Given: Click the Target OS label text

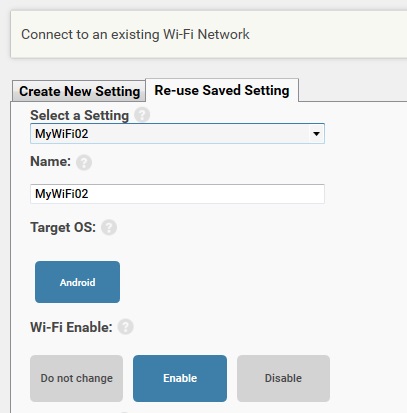Looking at the screenshot, I should coord(63,228).
